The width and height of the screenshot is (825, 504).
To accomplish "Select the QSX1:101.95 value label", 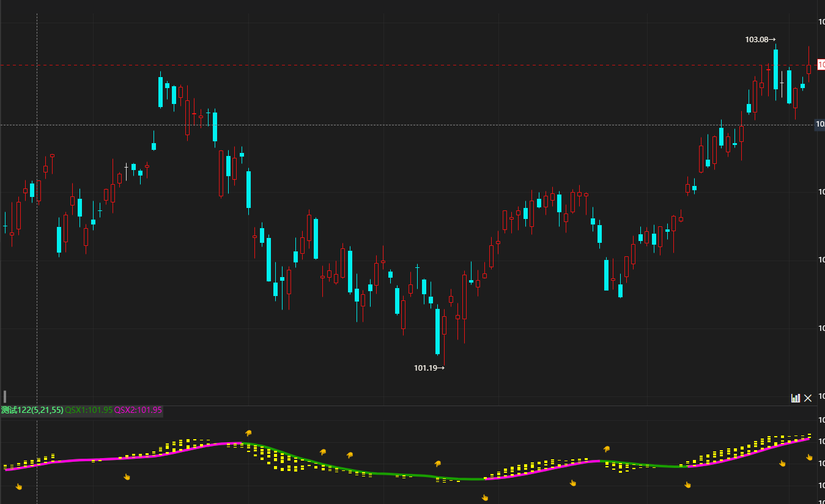I will [x=89, y=410].
